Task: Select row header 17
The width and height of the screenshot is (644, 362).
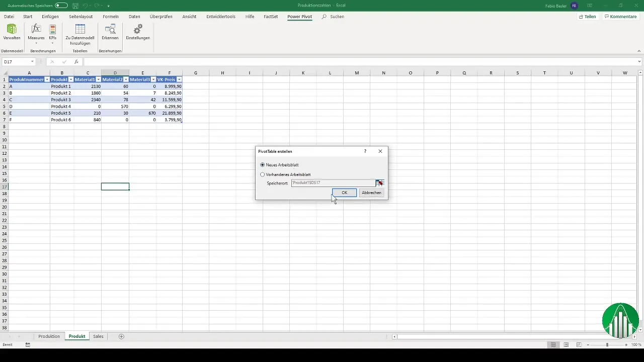Action: click(x=4, y=187)
